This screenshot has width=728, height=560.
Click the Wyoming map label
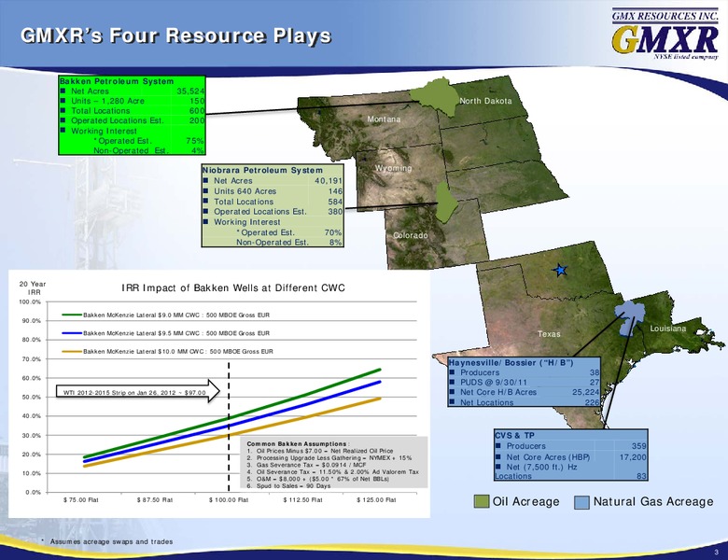tap(393, 168)
